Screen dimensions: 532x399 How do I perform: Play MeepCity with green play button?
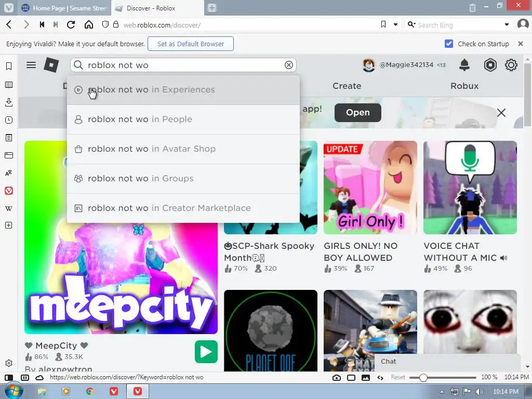tap(206, 352)
